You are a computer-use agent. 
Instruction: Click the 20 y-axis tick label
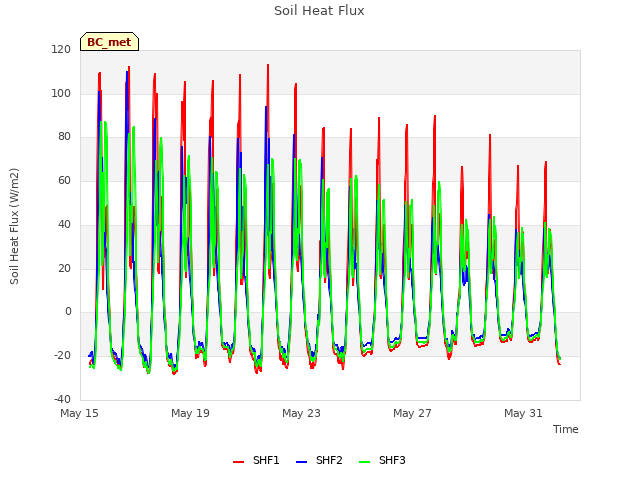[64, 269]
